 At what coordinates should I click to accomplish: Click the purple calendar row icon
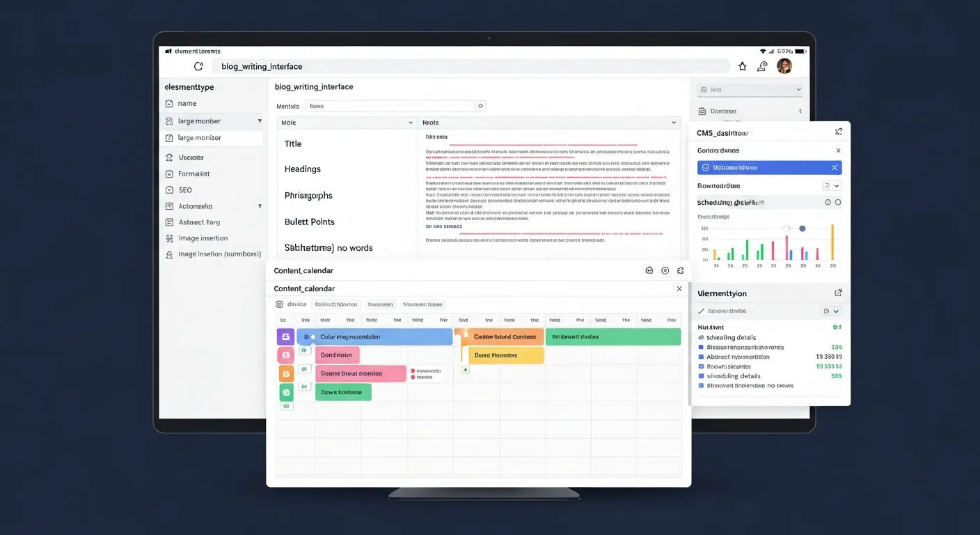click(x=285, y=337)
